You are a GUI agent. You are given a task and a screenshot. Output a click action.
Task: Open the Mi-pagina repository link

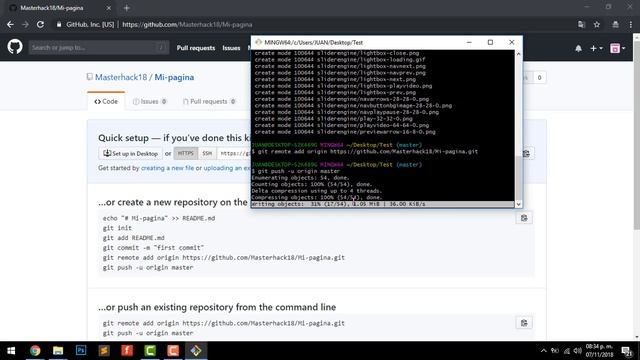tap(174, 77)
